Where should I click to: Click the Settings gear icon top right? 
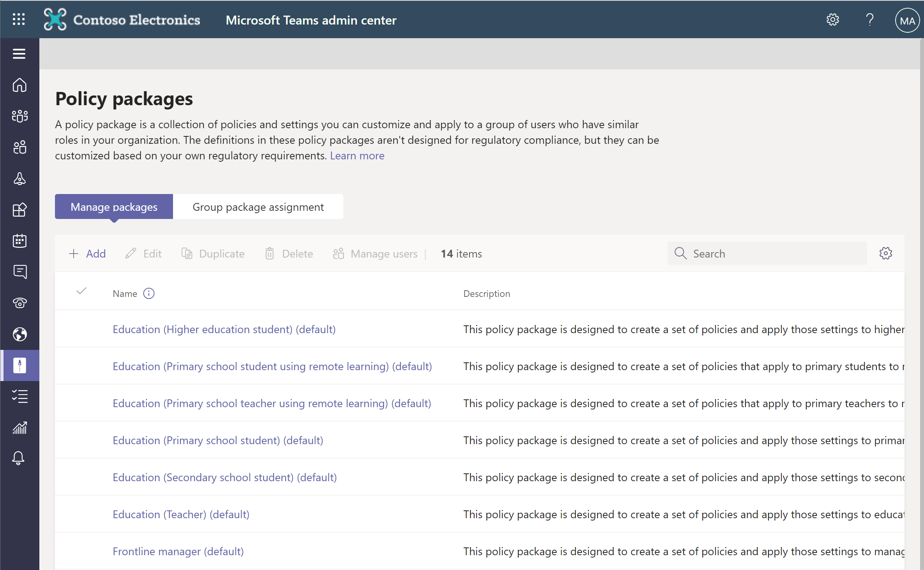(x=833, y=20)
